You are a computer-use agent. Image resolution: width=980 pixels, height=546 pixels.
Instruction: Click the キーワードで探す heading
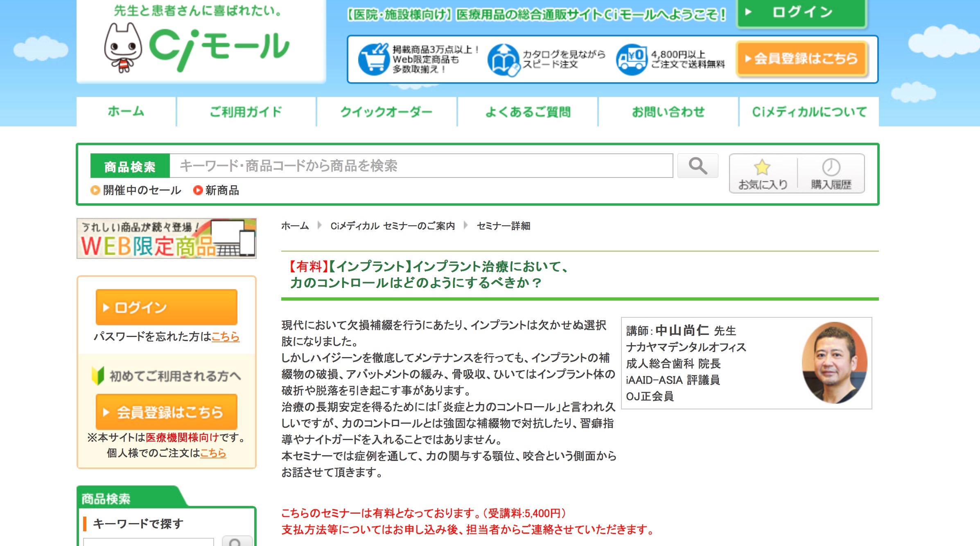pyautogui.click(x=138, y=524)
